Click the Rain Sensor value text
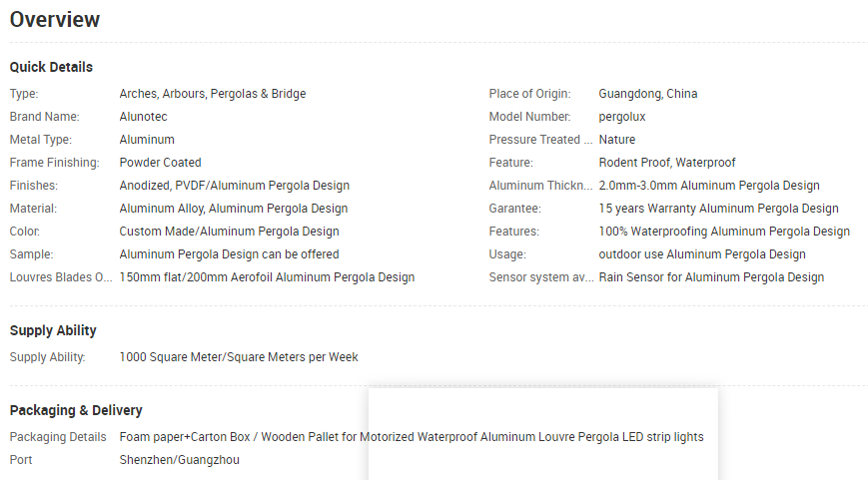 click(711, 277)
